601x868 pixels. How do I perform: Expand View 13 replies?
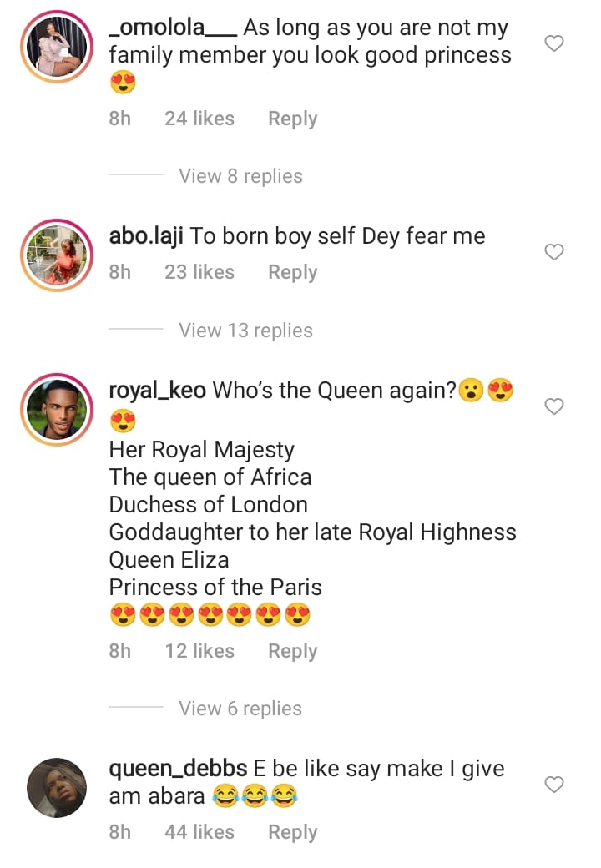[245, 331]
